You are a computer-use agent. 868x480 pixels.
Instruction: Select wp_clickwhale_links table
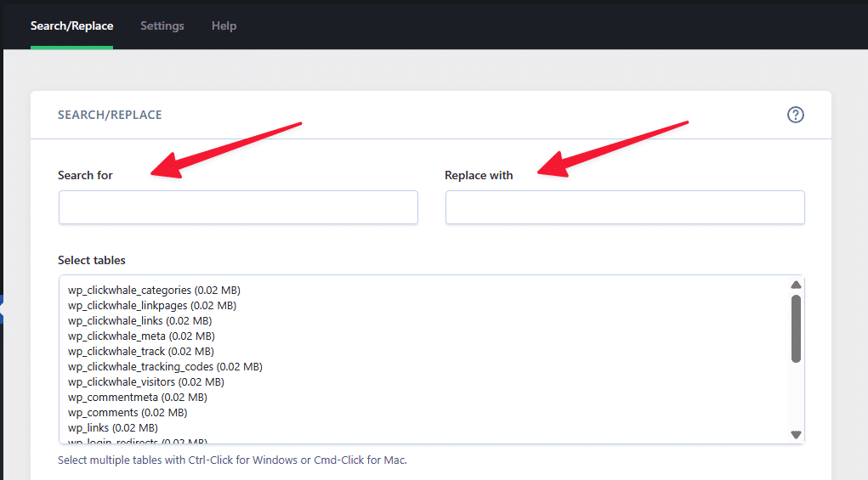pyautogui.click(x=140, y=321)
